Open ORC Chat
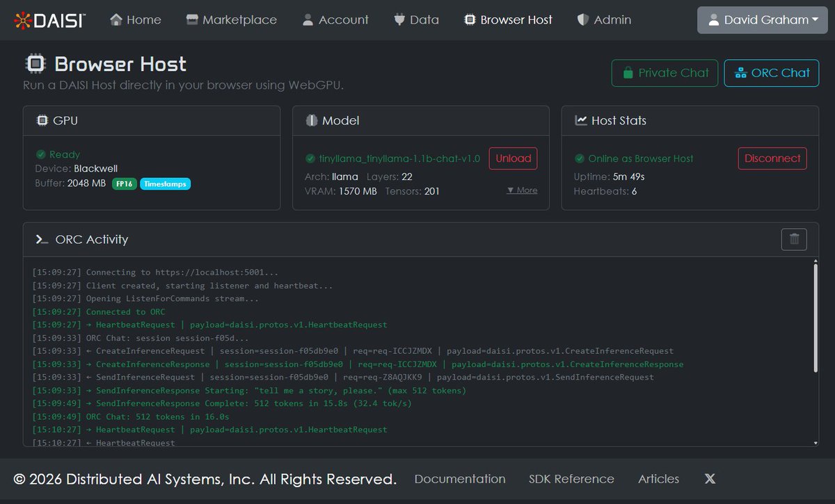 coord(772,72)
